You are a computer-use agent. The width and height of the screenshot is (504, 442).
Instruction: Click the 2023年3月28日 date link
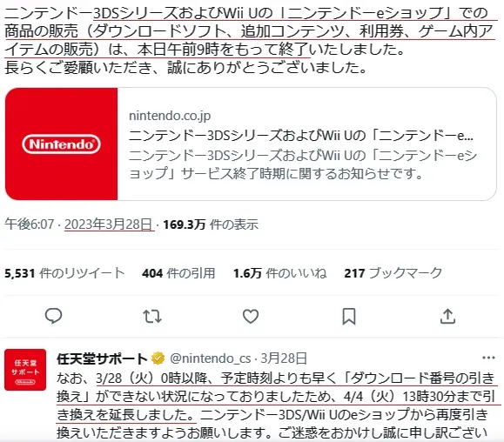(x=109, y=224)
